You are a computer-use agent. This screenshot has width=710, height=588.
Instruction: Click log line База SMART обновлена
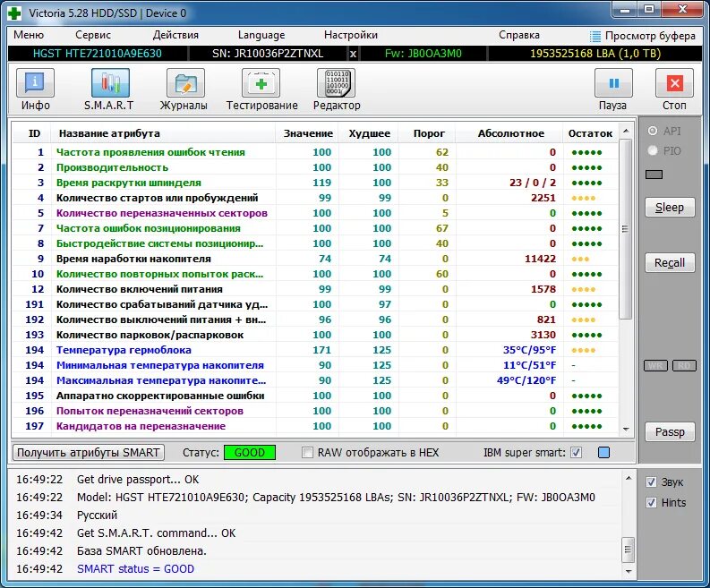[141, 551]
